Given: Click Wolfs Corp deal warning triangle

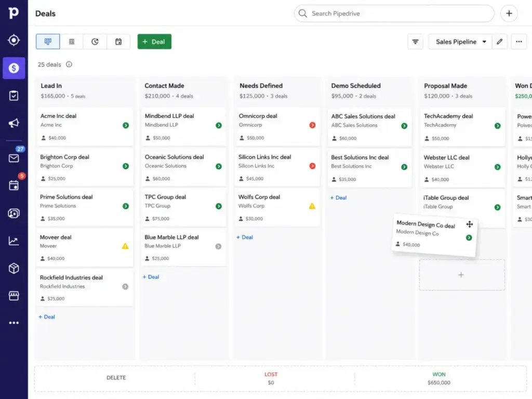Looking at the screenshot, I should click(312, 206).
